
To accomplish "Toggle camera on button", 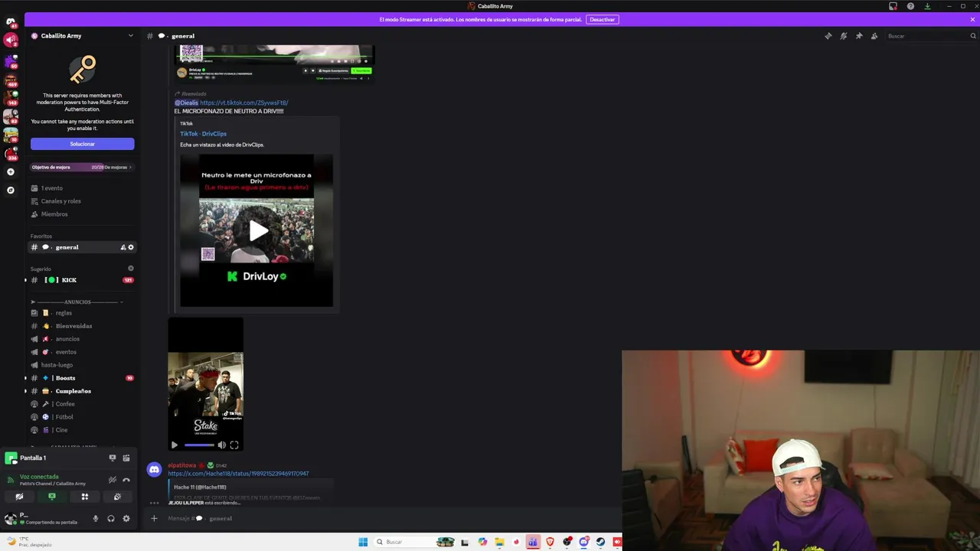I will tap(19, 497).
